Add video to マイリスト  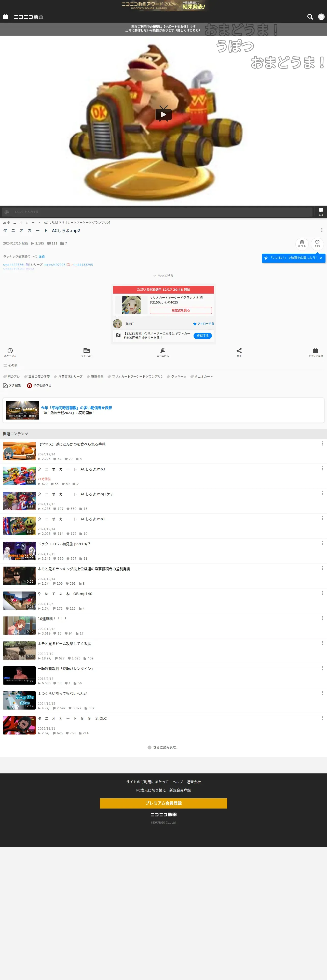pos(86,352)
